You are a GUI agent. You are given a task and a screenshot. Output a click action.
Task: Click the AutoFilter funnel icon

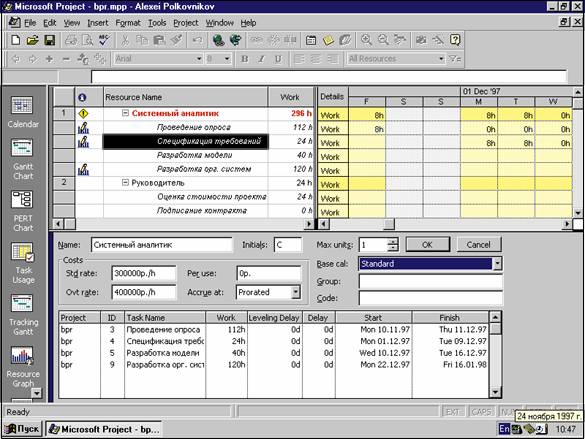[455, 59]
